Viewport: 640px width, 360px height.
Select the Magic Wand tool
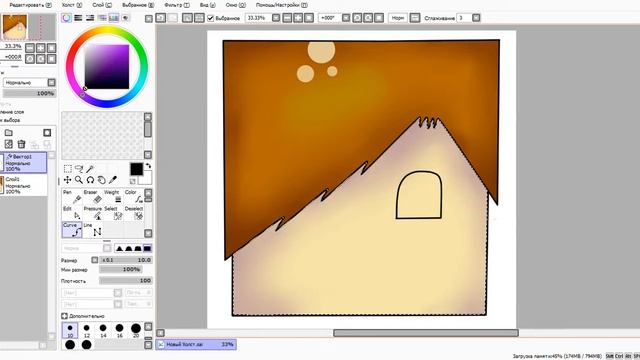tap(90, 169)
